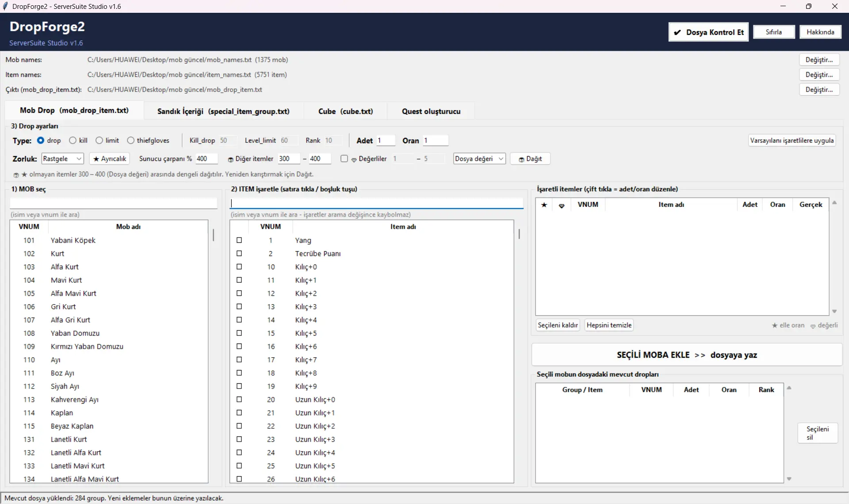The height and width of the screenshot is (504, 849).
Task: Click the item list scrollbar thumb
Action: coord(519,234)
